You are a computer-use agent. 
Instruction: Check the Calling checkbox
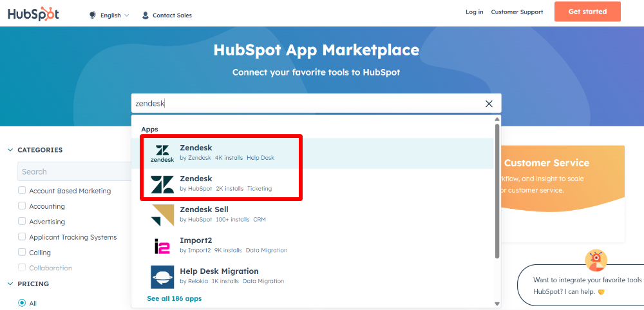coord(22,252)
